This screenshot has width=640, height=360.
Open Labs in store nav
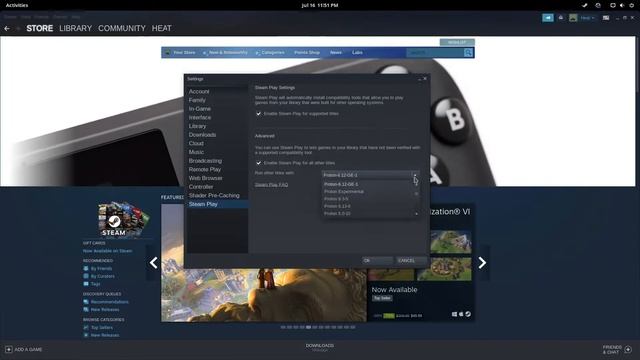point(357,53)
